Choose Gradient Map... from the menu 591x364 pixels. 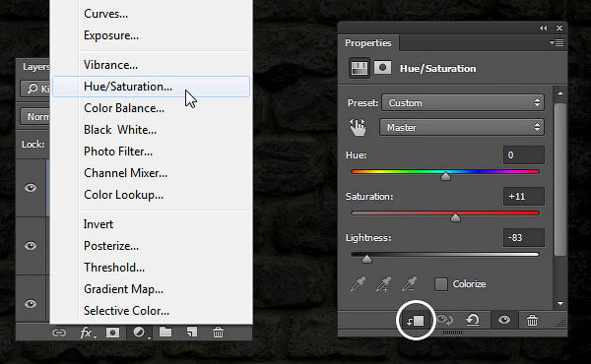click(x=124, y=289)
